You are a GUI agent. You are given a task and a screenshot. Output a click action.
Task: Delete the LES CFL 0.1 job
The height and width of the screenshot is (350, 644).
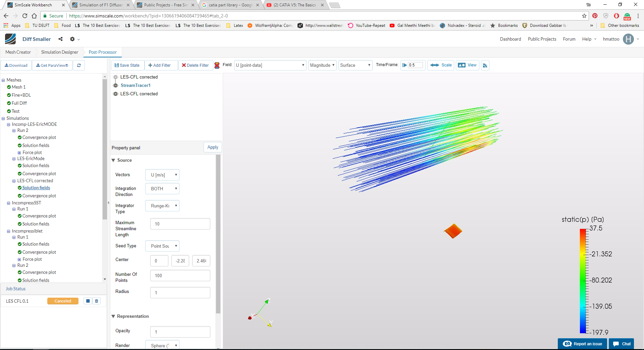(97, 301)
